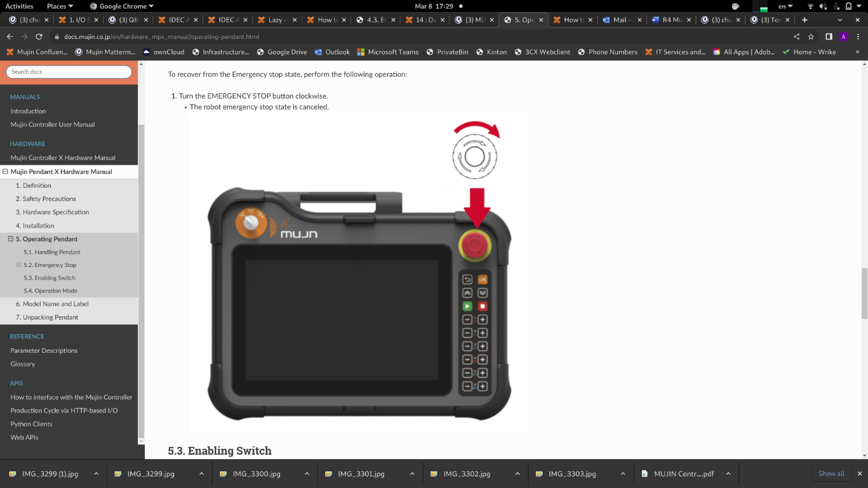Open the purple profile avatar
Image resolution: width=868 pixels, height=488 pixels.
point(843,37)
